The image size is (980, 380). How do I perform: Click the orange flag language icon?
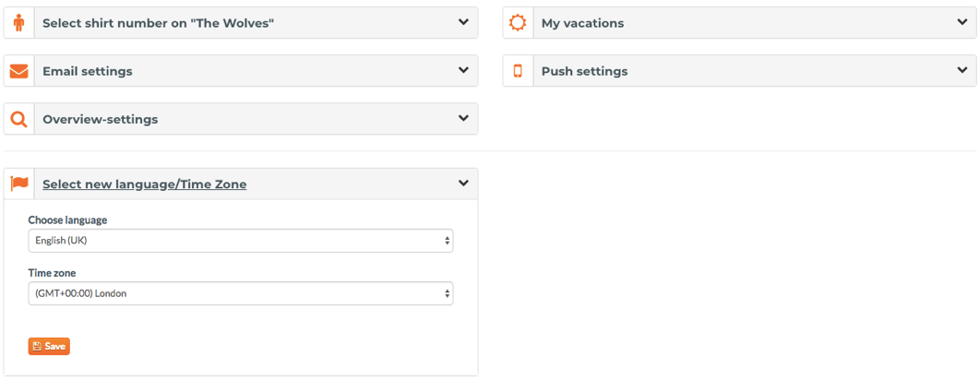click(19, 184)
